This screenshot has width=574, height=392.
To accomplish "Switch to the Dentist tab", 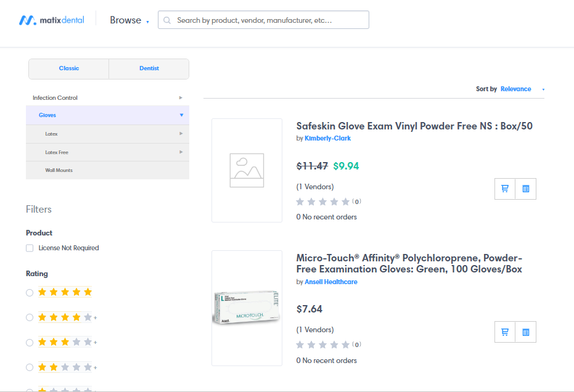I will (149, 68).
